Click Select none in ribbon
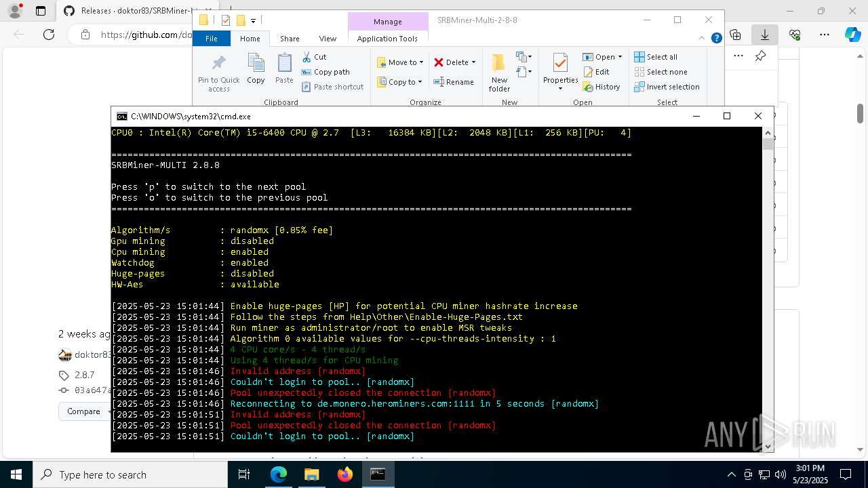This screenshot has width=868, height=488. [661, 72]
